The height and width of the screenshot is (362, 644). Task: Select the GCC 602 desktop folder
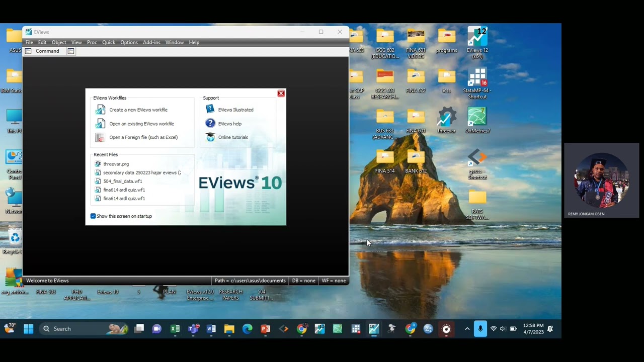(x=385, y=43)
